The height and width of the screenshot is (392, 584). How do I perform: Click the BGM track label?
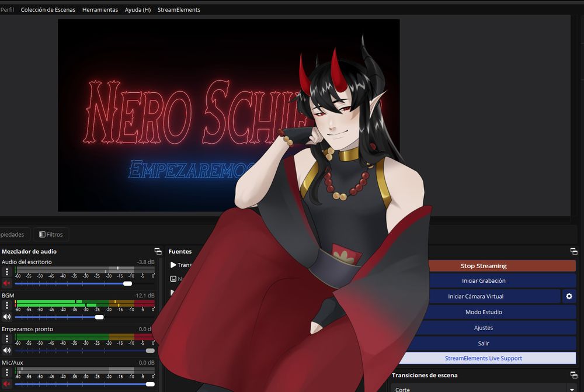point(8,296)
